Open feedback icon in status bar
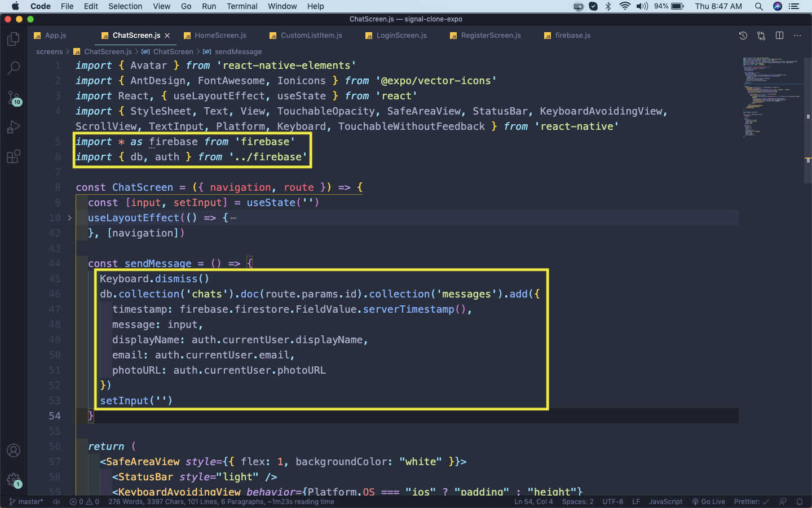This screenshot has height=508, width=812. [x=783, y=502]
